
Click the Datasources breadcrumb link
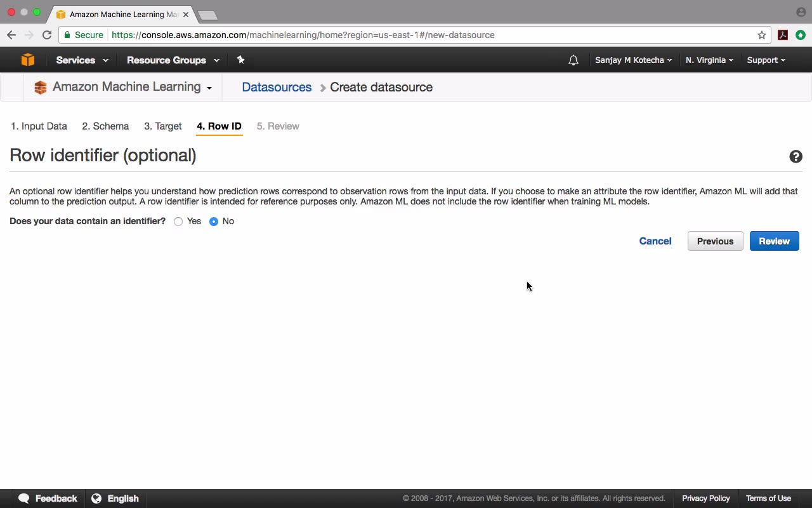277,88
